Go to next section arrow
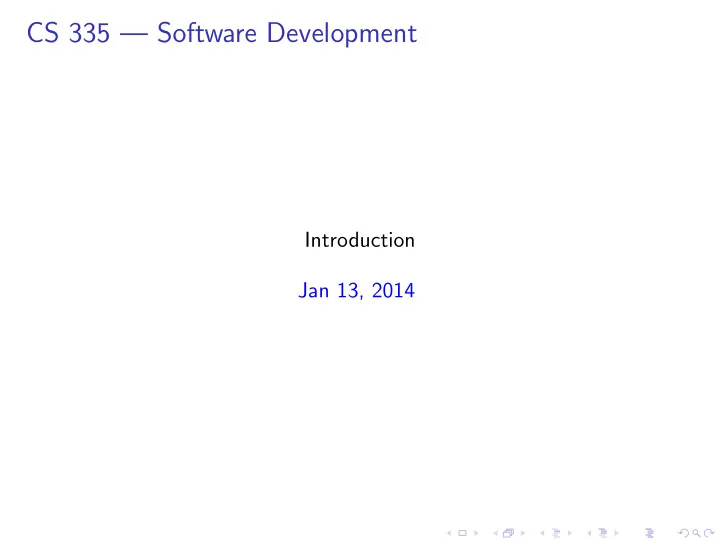 tap(617, 533)
